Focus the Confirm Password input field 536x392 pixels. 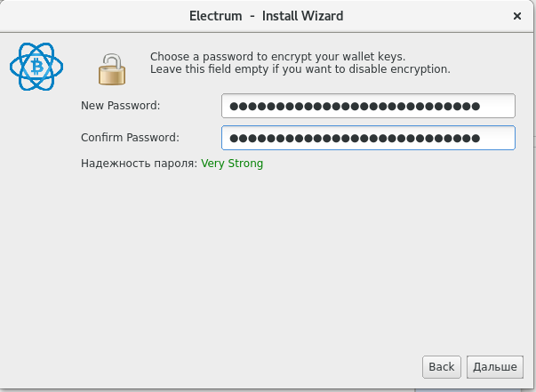click(368, 138)
